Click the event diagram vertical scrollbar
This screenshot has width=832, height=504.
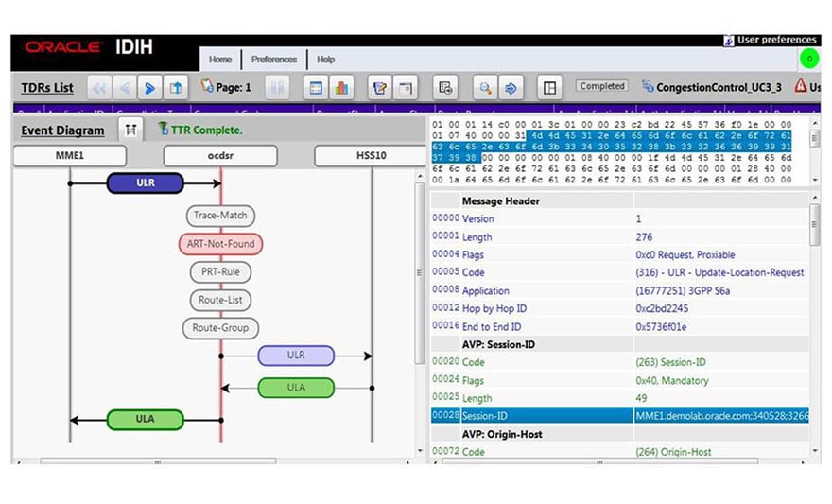(x=419, y=272)
